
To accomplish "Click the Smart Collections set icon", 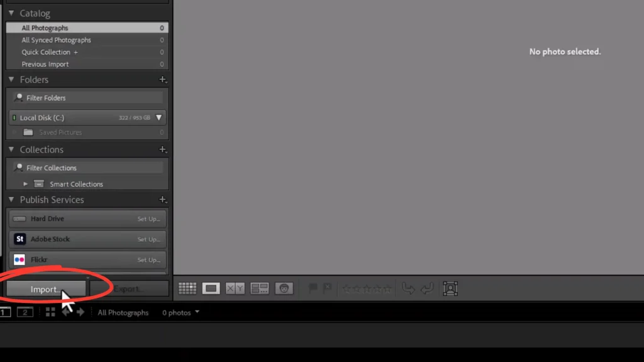I will pyautogui.click(x=39, y=184).
